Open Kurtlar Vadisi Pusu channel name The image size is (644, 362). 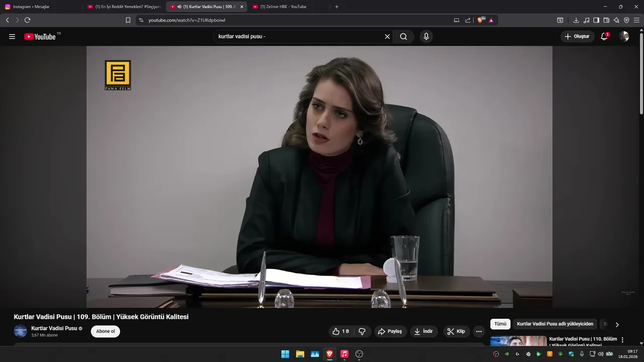[54, 328]
